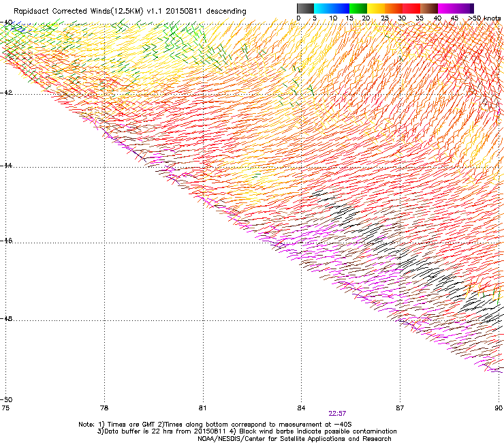This screenshot has height=443, width=504.
Task: Click the latitude label -40
Action: coord(6,22)
